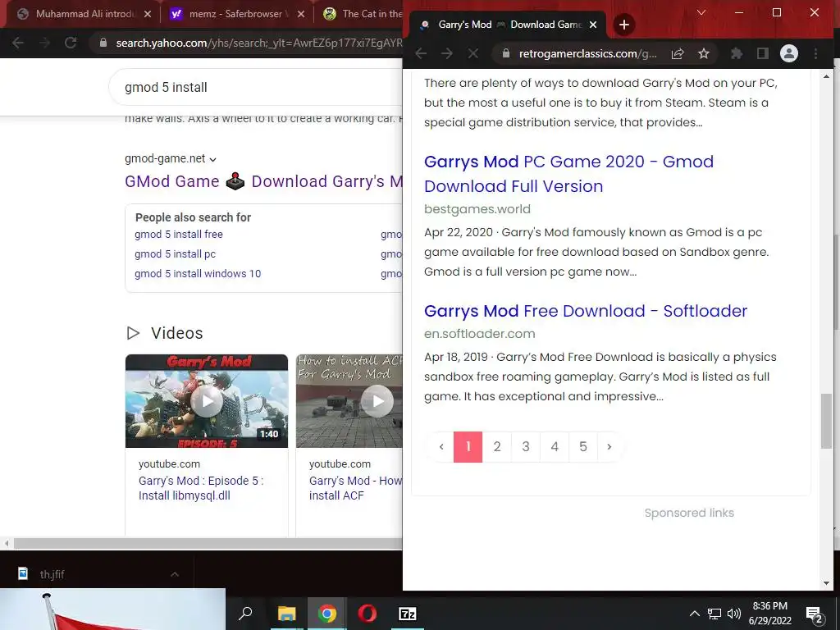Click lock icon beside retrogamerclassics.com address

(x=505, y=53)
